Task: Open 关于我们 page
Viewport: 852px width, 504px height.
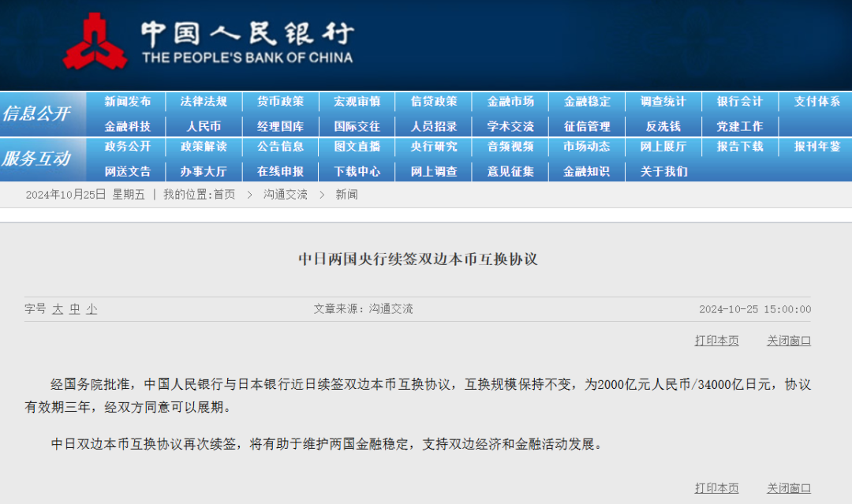Action: [x=663, y=171]
